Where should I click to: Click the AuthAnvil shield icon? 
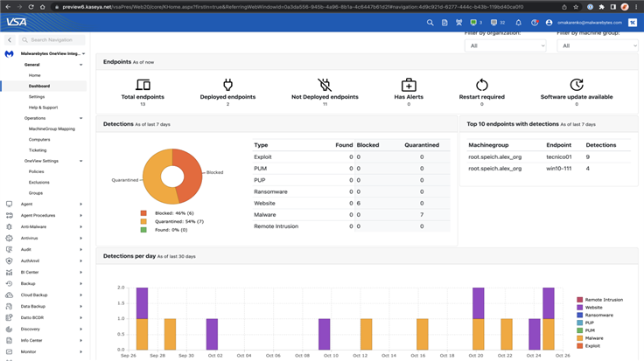click(9, 260)
